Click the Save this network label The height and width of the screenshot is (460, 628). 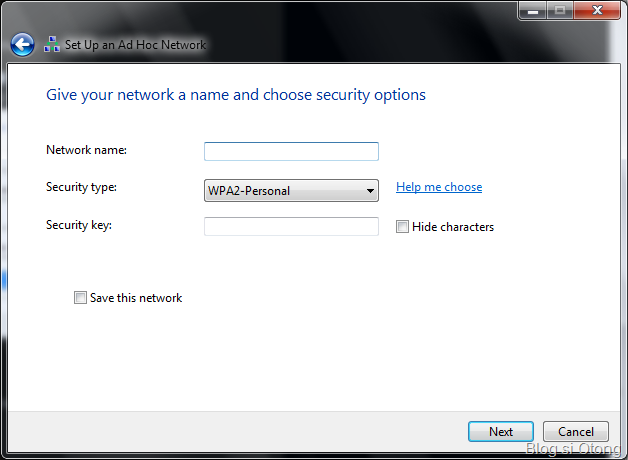[136, 298]
